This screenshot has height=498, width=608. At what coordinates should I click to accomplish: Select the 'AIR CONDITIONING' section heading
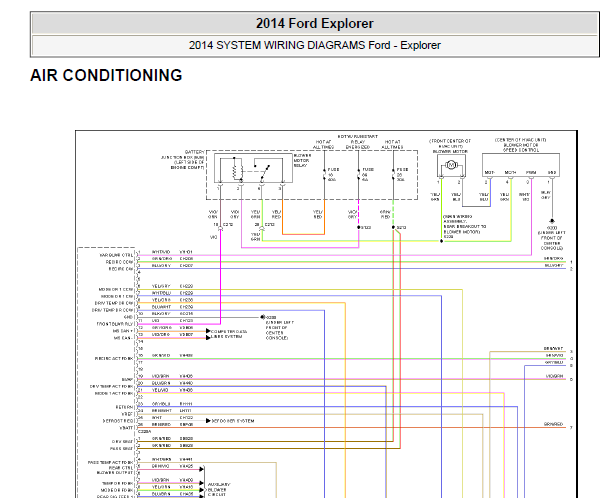tap(106, 75)
